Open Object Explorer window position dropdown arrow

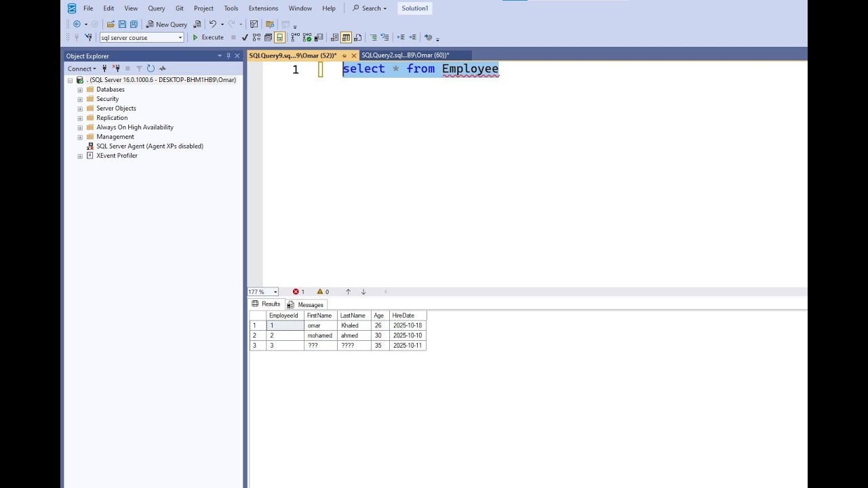[220, 56]
